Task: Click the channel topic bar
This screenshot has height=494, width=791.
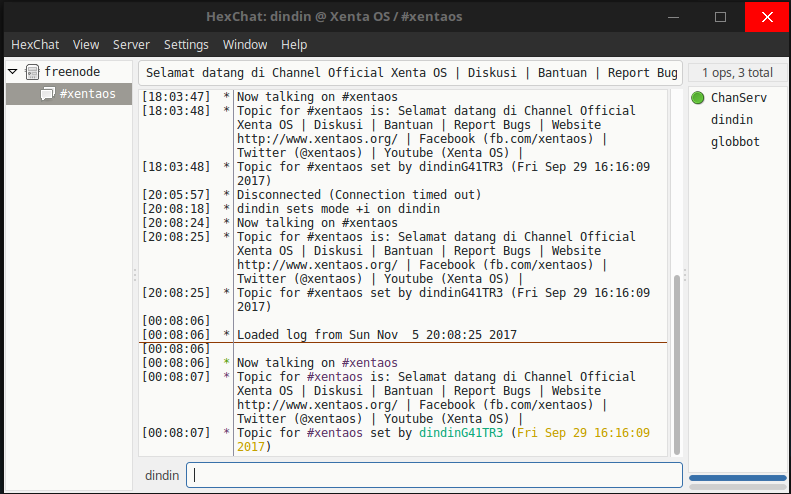Action: pyautogui.click(x=410, y=73)
